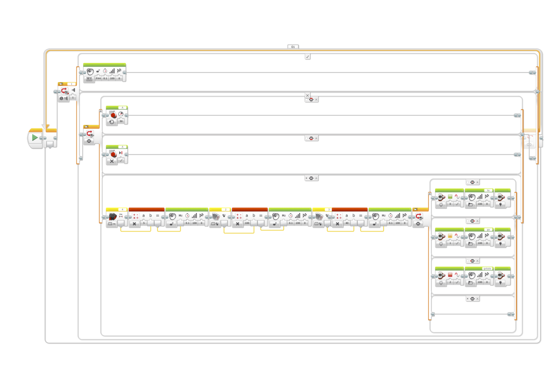Image resolution: width=555 pixels, height=392 pixels.
Task: Remove the upper motor case with its X button
Action: [316, 100]
